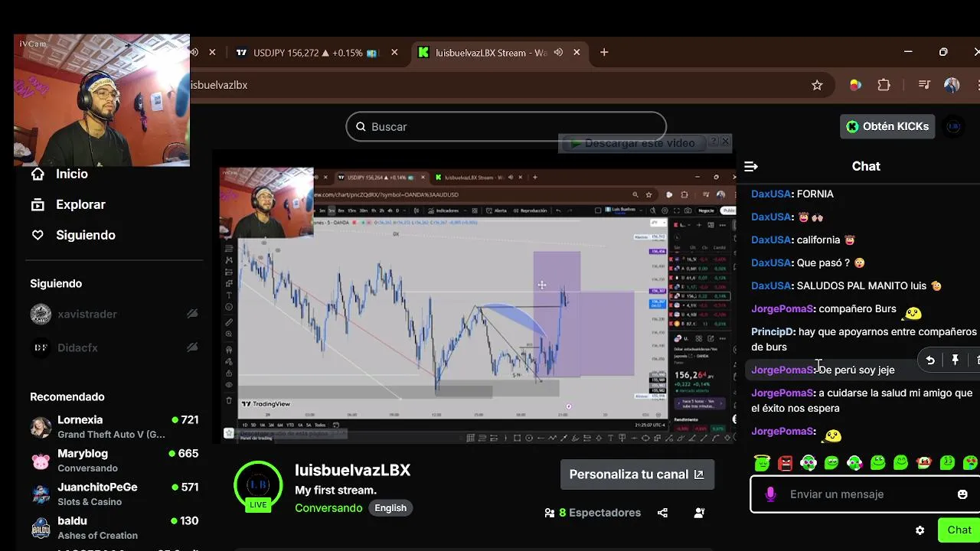Screen dimensions: 980x551
Task: Click the English language tag
Action: tap(390, 508)
